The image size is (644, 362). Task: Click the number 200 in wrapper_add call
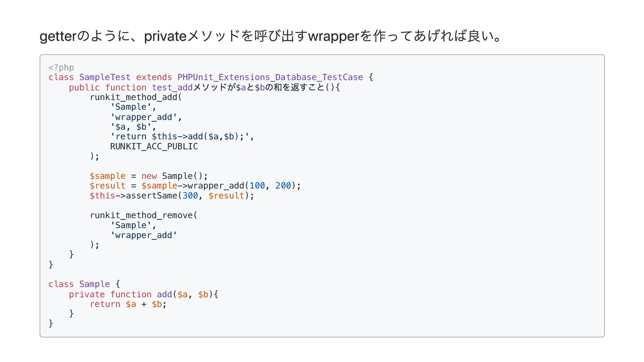pos(283,186)
